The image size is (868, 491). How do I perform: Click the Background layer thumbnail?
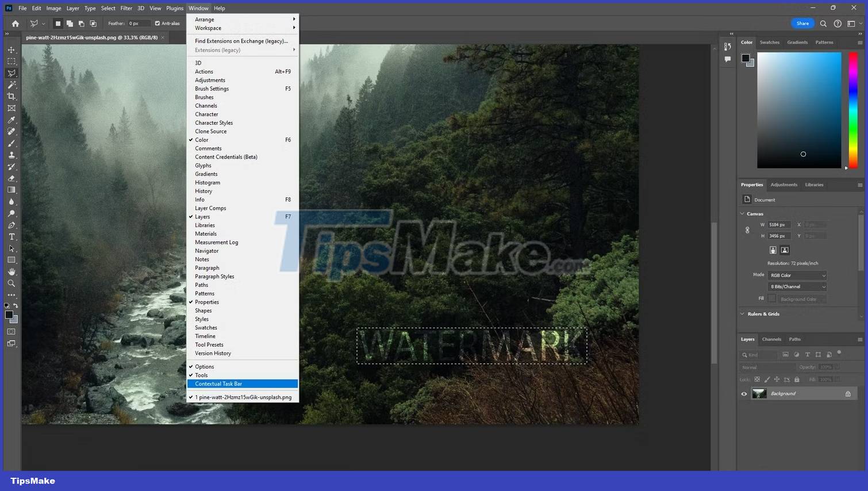point(759,393)
